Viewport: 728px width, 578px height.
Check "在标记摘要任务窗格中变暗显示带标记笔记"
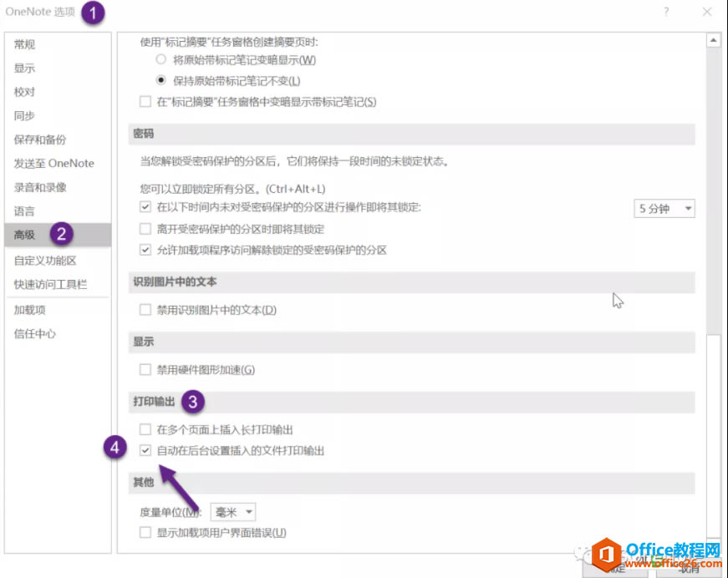145,102
